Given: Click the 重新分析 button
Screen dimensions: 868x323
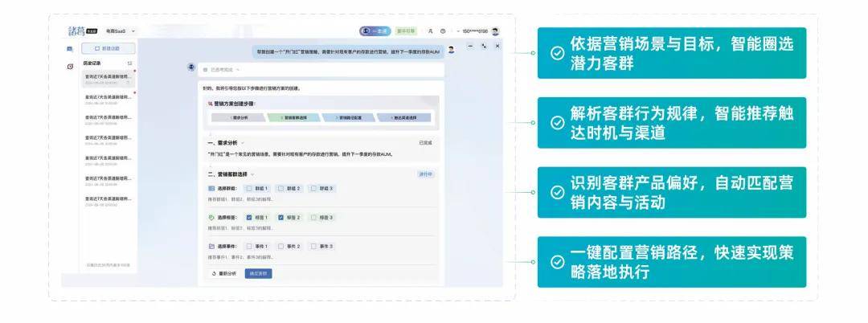Looking at the screenshot, I should tap(224, 273).
